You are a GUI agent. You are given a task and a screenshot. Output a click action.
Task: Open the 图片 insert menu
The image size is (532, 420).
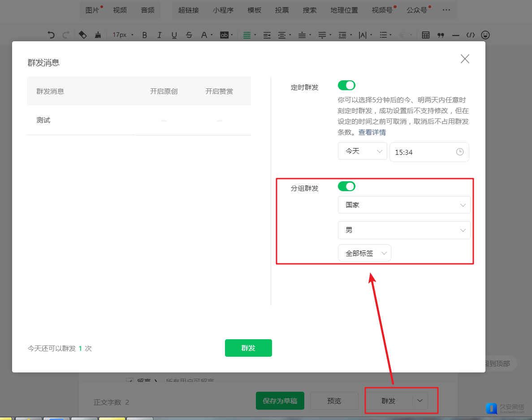[x=92, y=10]
